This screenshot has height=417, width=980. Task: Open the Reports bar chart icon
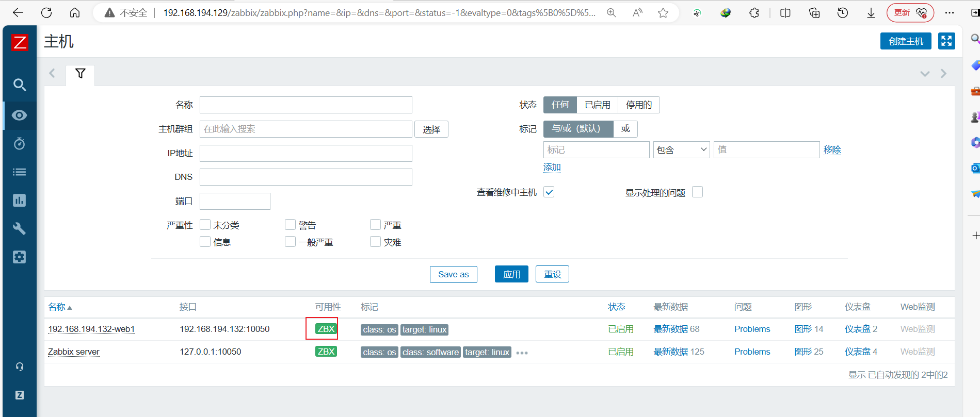pos(20,200)
